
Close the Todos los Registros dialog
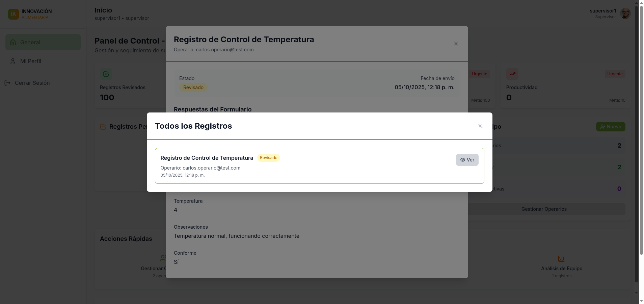tap(480, 126)
